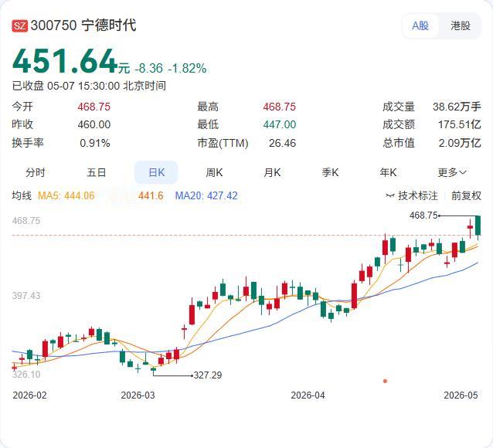This screenshot has width=493, height=448.
Task: Click the 成交量 value 38.62万手
Action: 457,107
